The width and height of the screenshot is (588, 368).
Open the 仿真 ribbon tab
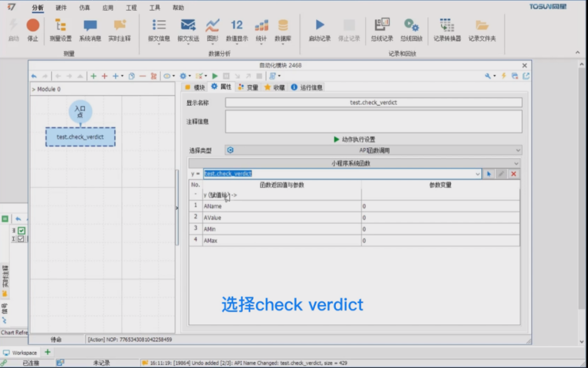click(x=84, y=8)
